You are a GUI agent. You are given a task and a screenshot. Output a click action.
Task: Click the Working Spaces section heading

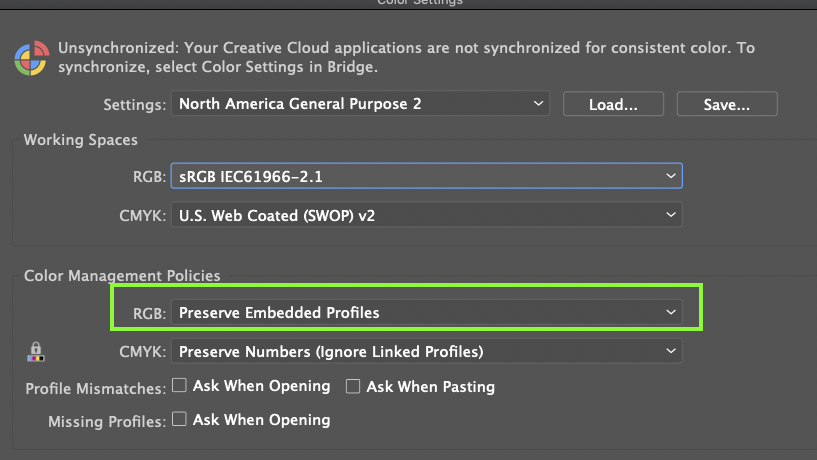(81, 140)
